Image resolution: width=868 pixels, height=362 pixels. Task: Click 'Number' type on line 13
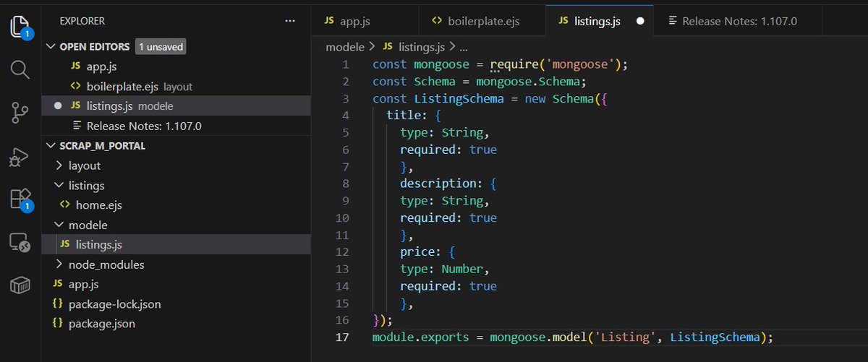(461, 269)
